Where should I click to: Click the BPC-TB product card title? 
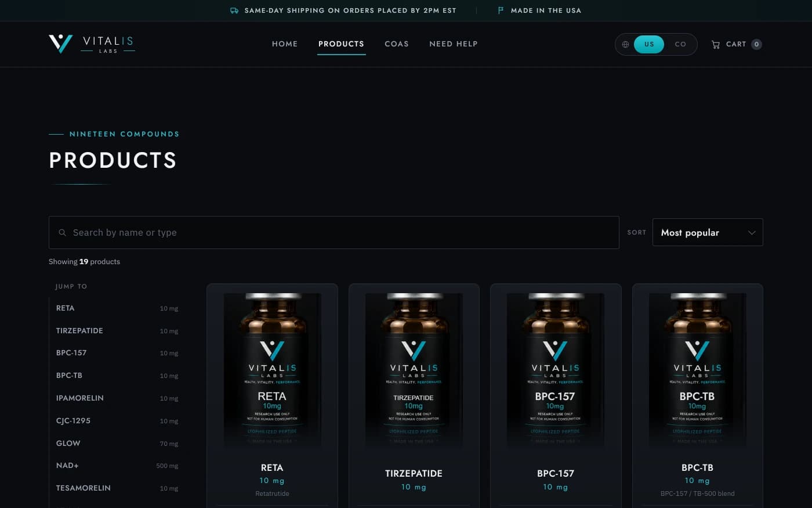point(698,467)
